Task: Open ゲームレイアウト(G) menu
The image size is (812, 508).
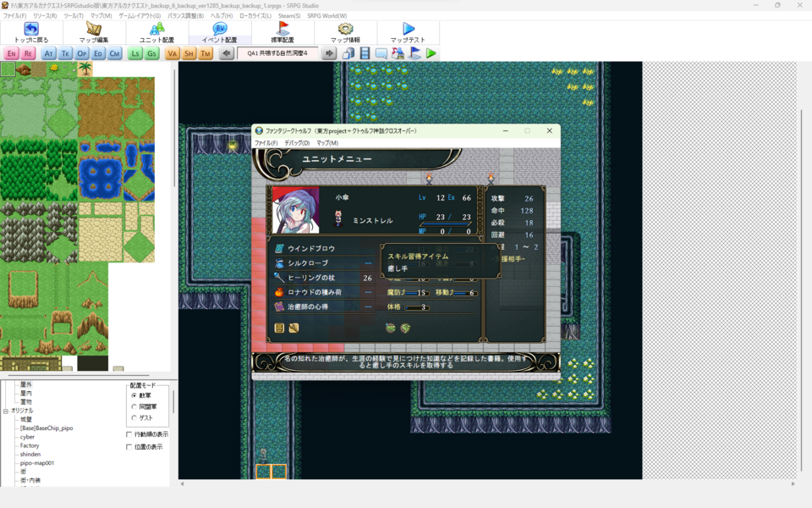Action: pyautogui.click(x=140, y=16)
